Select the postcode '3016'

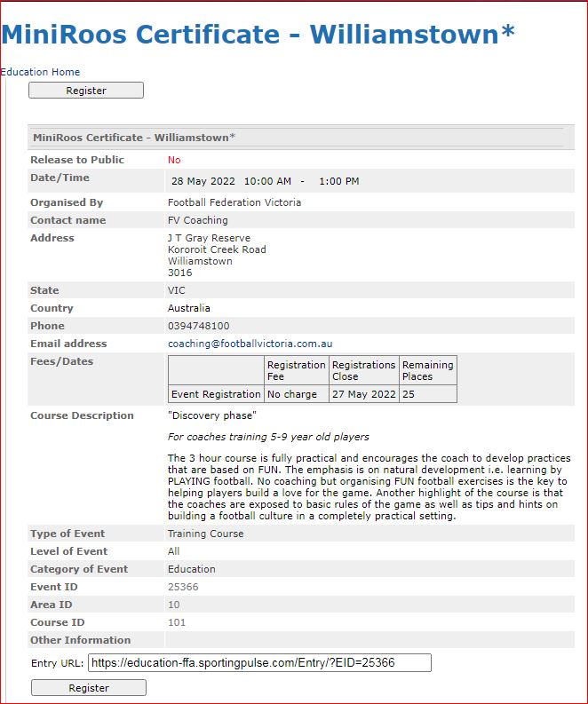point(179,273)
